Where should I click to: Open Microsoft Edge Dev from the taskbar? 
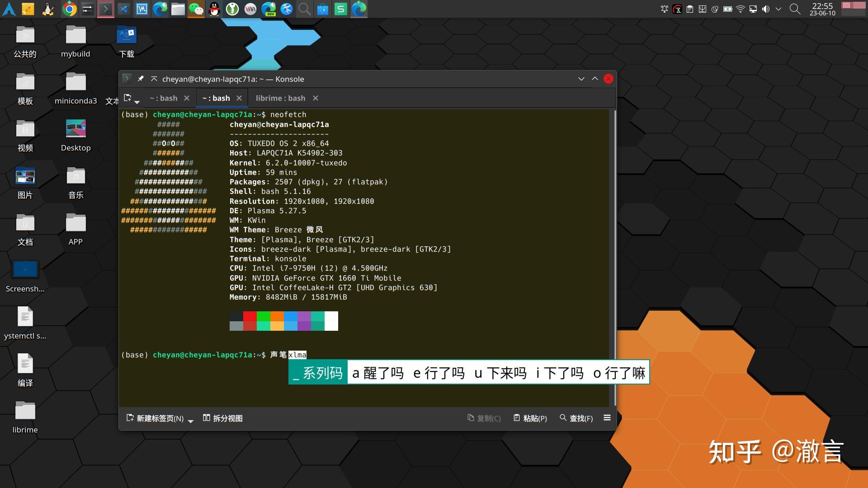coord(269,9)
